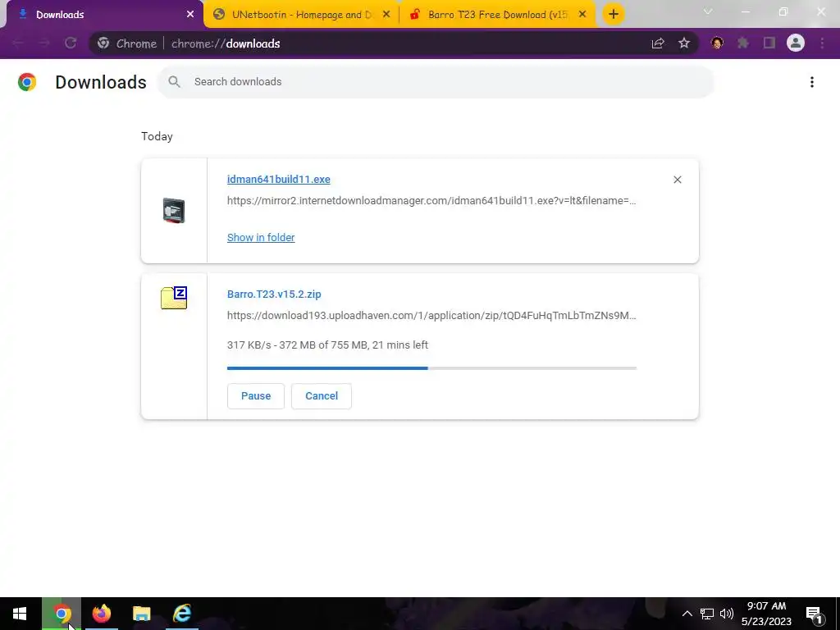Switch to the Downloads tab
840x630 pixels.
pyautogui.click(x=102, y=15)
